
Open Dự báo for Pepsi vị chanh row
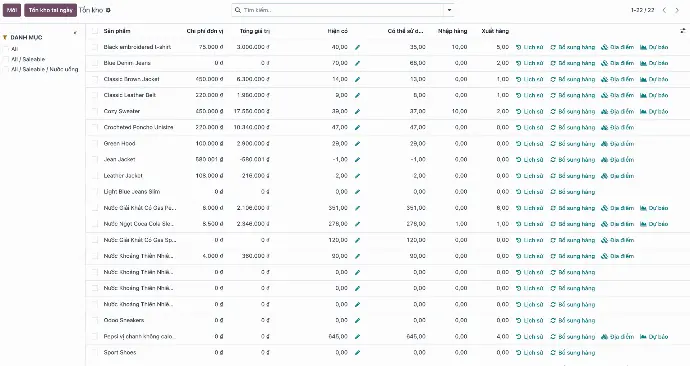pos(654,337)
